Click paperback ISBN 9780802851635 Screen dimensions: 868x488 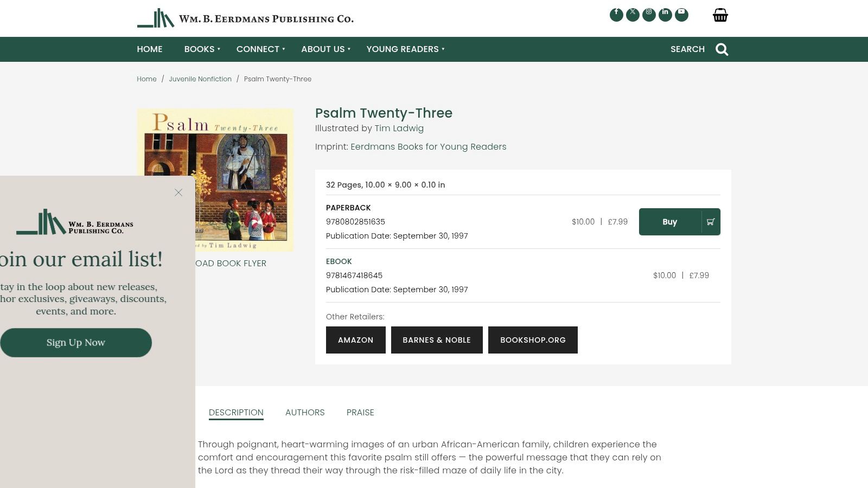pyautogui.click(x=355, y=222)
